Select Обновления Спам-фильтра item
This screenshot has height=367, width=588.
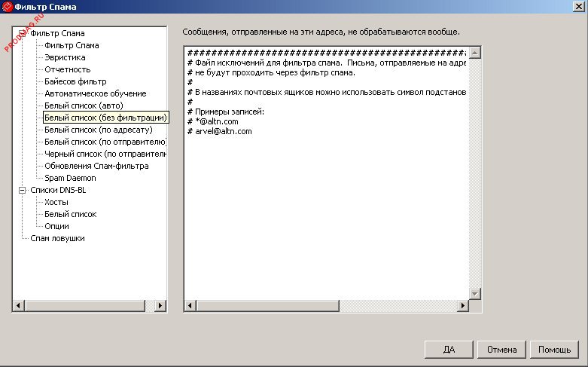(96, 166)
